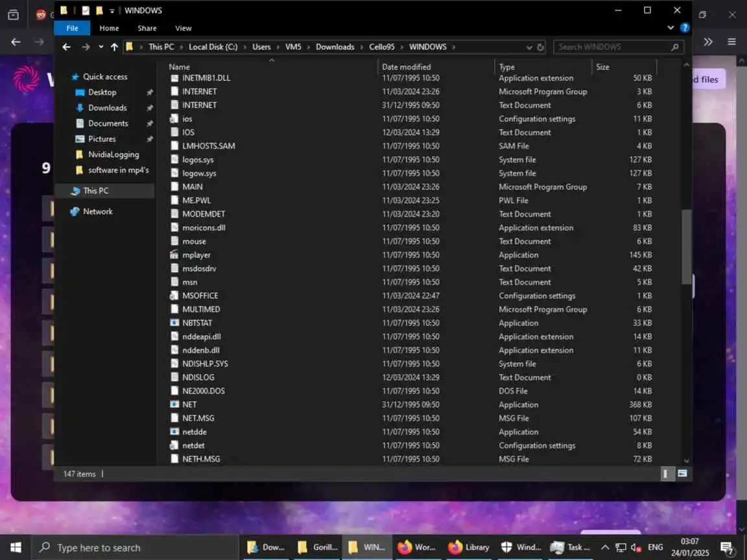Viewport: 747px width, 560px height.
Task: Open the Home ribbon tab
Action: (109, 28)
